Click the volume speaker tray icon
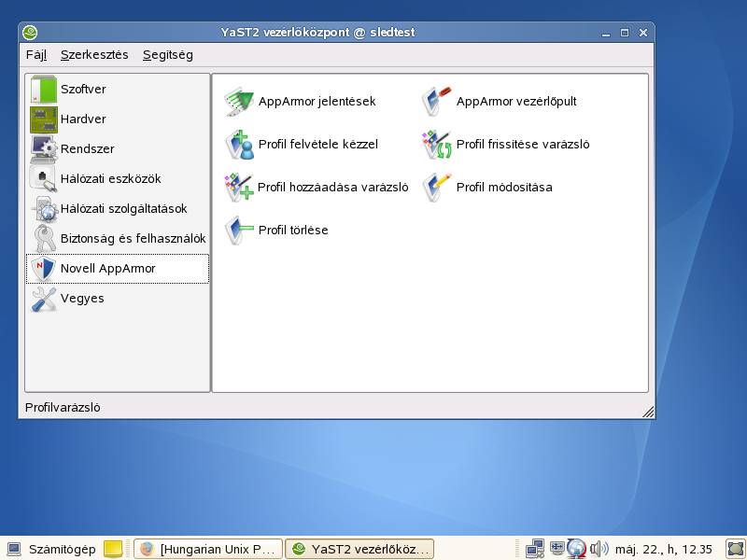 click(599, 549)
